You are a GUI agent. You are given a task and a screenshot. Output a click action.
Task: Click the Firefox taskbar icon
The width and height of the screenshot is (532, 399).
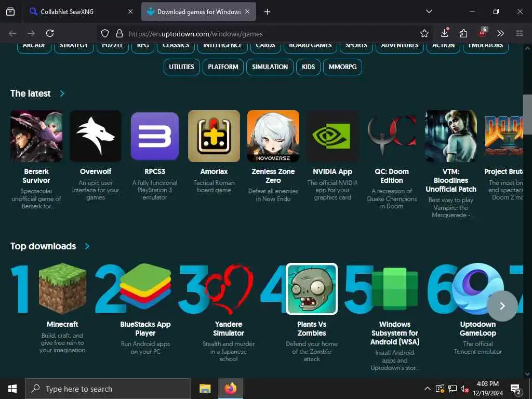[x=230, y=389]
